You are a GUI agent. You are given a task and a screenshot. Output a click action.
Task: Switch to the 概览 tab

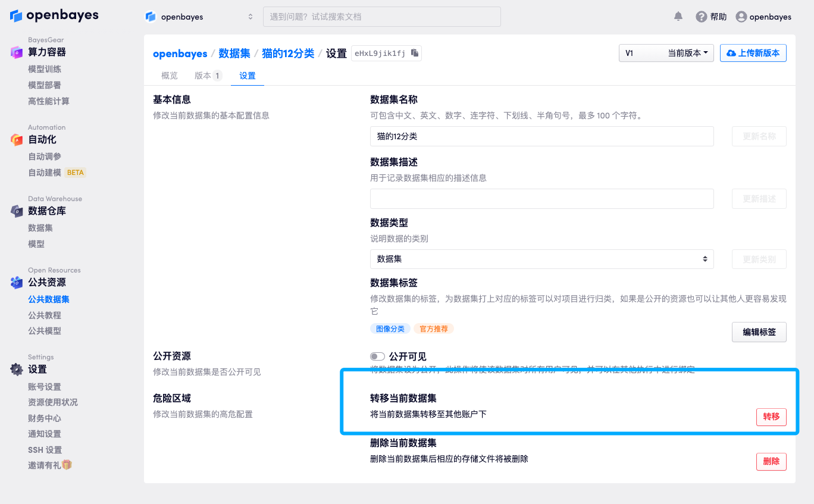pyautogui.click(x=170, y=76)
